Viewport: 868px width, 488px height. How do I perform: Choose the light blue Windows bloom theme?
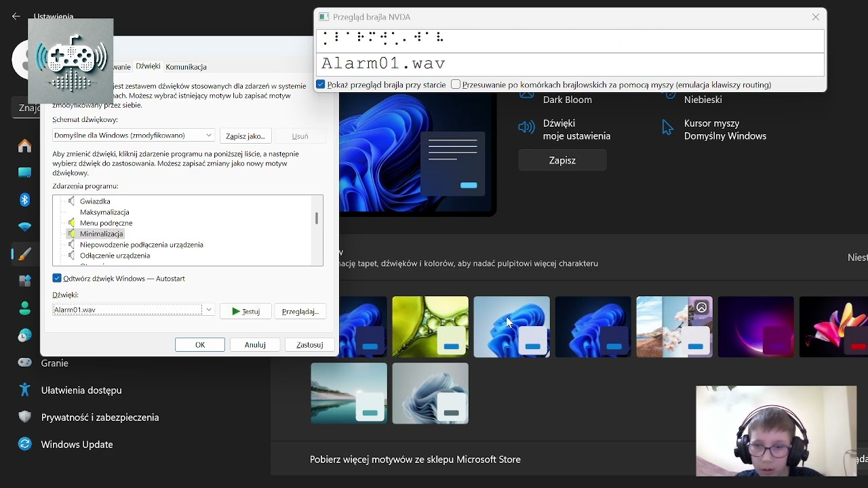point(511,327)
